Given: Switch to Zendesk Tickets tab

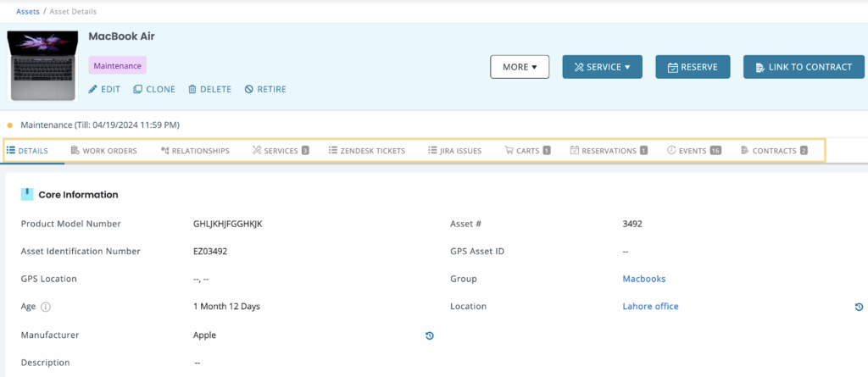Looking at the screenshot, I should pyautogui.click(x=366, y=151).
